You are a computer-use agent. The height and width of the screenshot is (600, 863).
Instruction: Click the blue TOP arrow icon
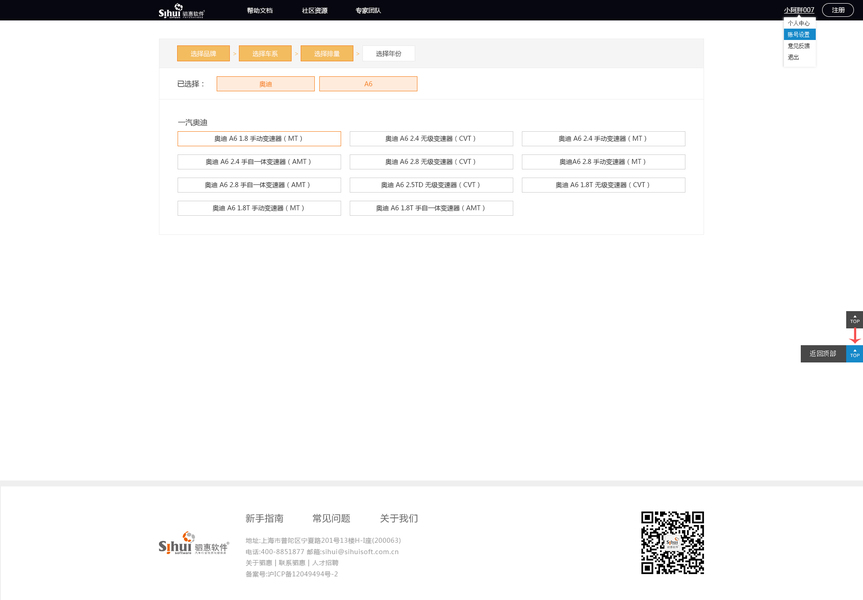854,353
